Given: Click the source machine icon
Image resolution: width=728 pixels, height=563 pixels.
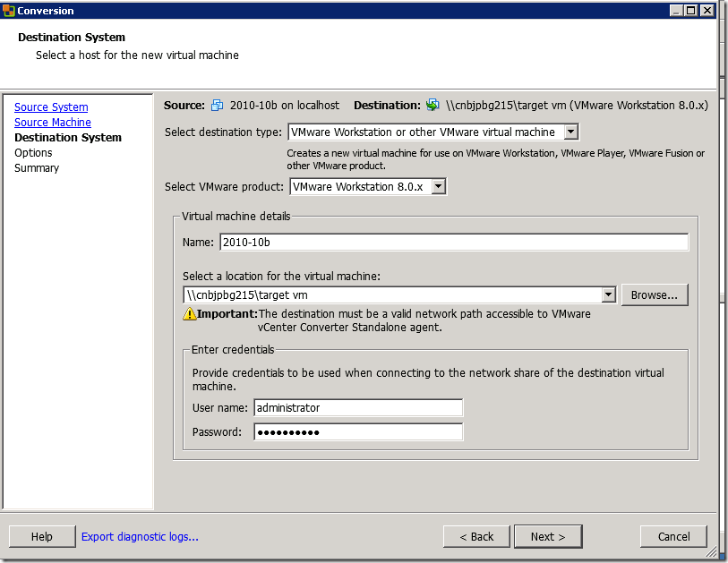Looking at the screenshot, I should pyautogui.click(x=218, y=106).
